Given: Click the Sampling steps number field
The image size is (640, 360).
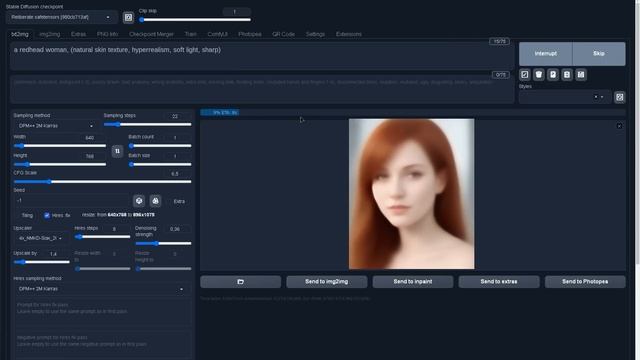Looking at the screenshot, I should pyautogui.click(x=176, y=116).
